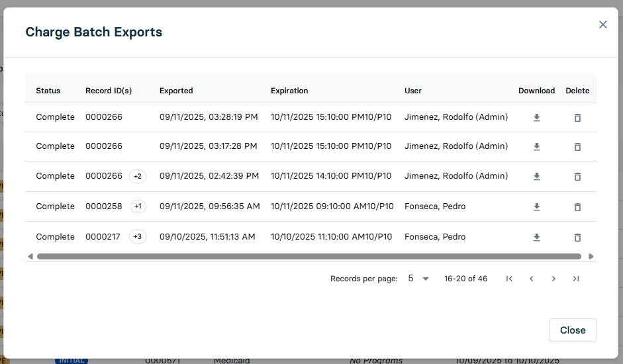Click Complete status in 0000217 row
The height and width of the screenshot is (364, 623).
click(55, 237)
